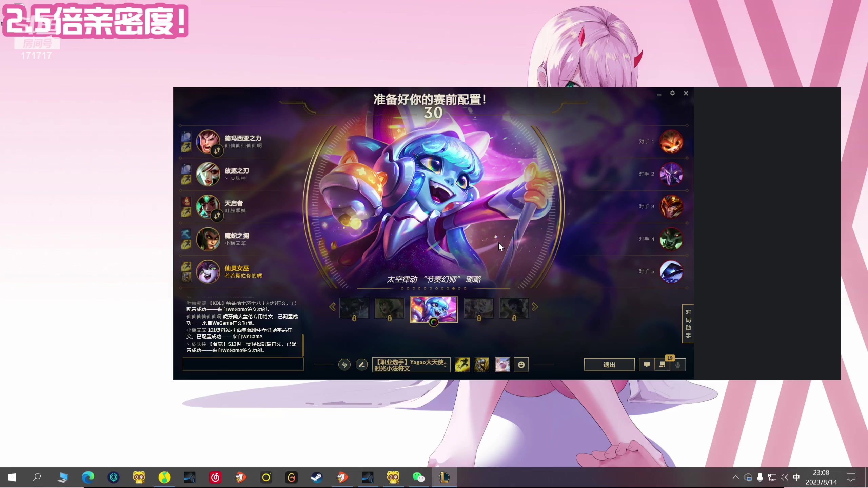The height and width of the screenshot is (488, 868).
Task: Go to next skins with right arrow
Action: pyautogui.click(x=535, y=307)
